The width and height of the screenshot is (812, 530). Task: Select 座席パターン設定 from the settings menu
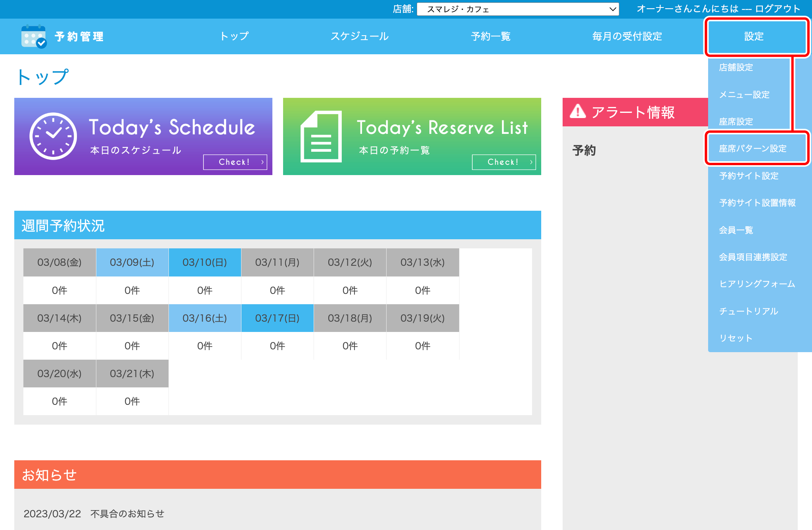753,149
